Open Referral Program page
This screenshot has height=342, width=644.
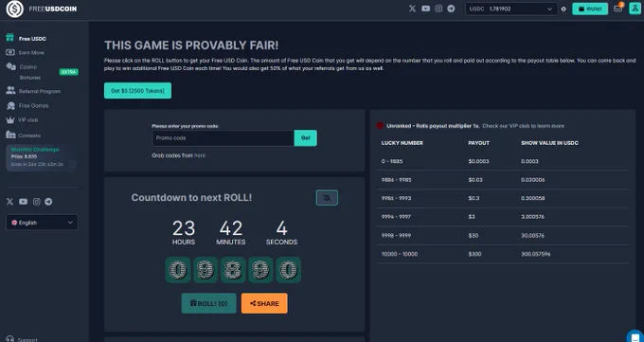pos(40,91)
